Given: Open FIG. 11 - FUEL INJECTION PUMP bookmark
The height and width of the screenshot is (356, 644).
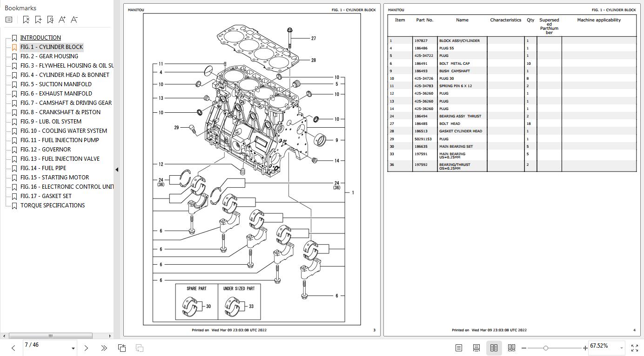Looking at the screenshot, I should (60, 140).
